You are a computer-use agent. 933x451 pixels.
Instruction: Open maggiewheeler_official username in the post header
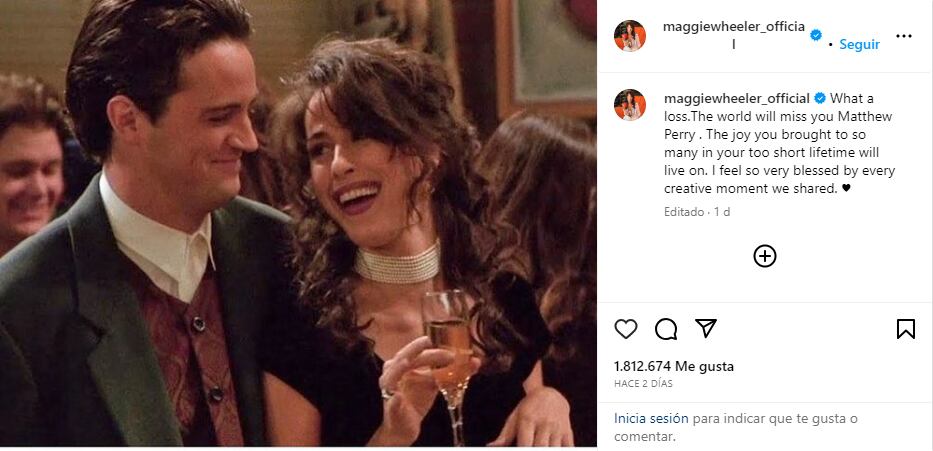pyautogui.click(x=734, y=27)
